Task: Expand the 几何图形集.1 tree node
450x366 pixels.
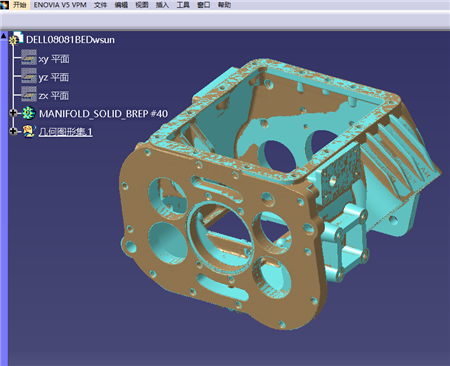Action: 13,131
